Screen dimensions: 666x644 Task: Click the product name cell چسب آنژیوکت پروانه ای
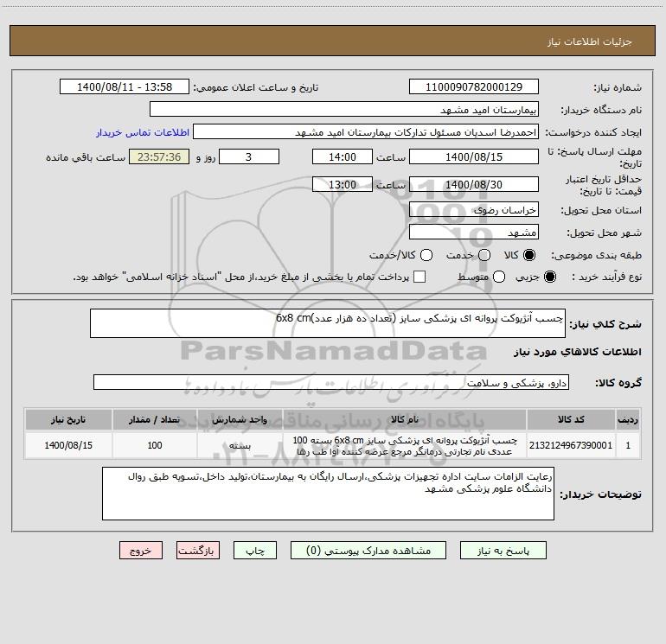(x=405, y=445)
